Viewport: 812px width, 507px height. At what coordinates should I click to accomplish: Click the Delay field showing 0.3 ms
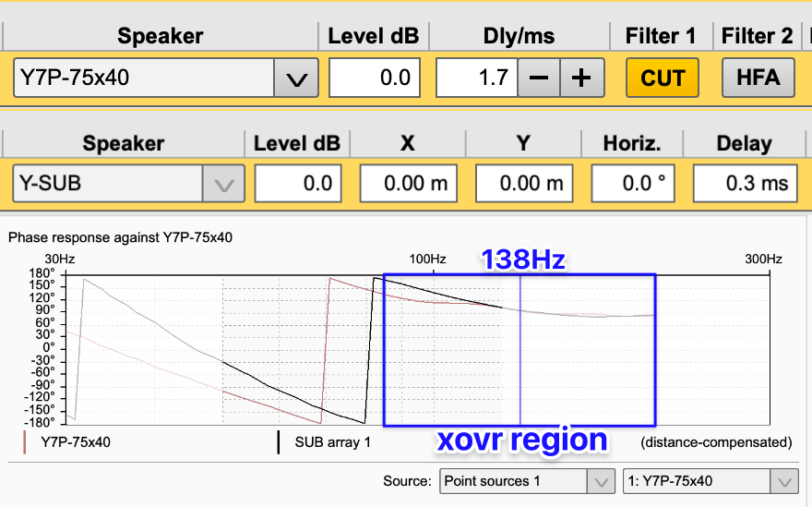coord(746,184)
